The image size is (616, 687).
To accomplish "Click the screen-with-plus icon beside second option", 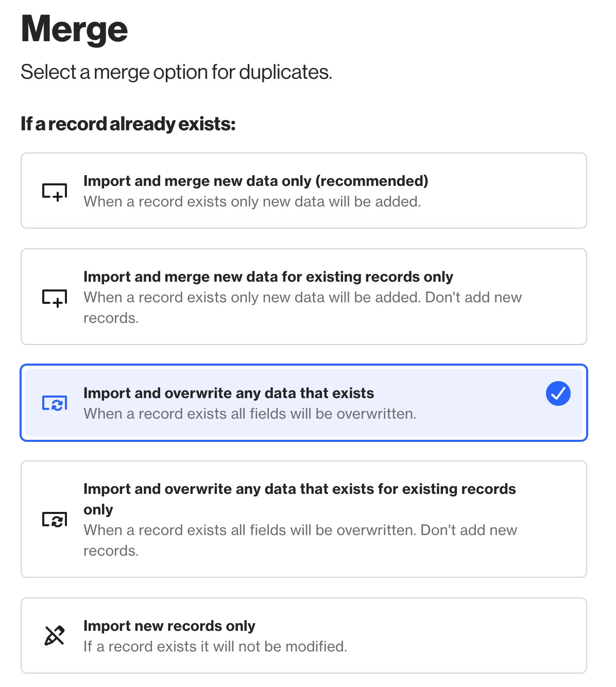I will click(53, 299).
